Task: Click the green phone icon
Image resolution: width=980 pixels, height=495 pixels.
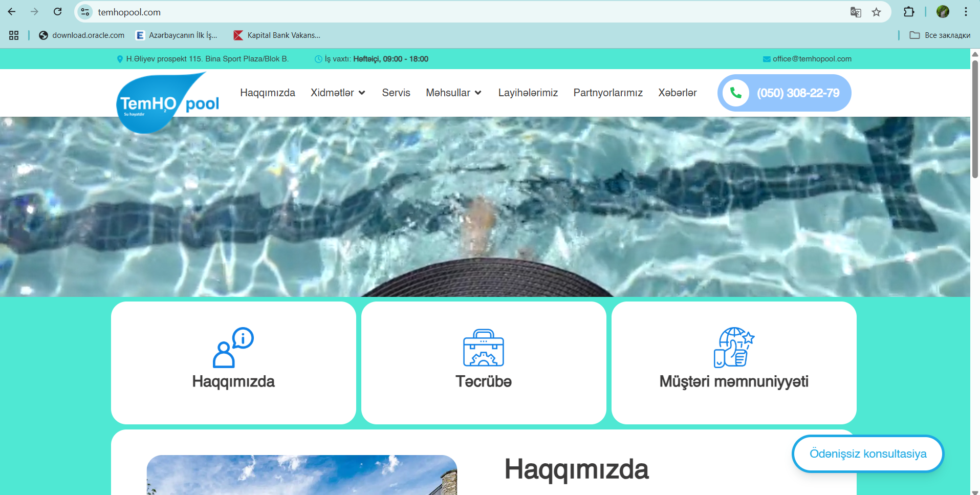Action: [735, 93]
